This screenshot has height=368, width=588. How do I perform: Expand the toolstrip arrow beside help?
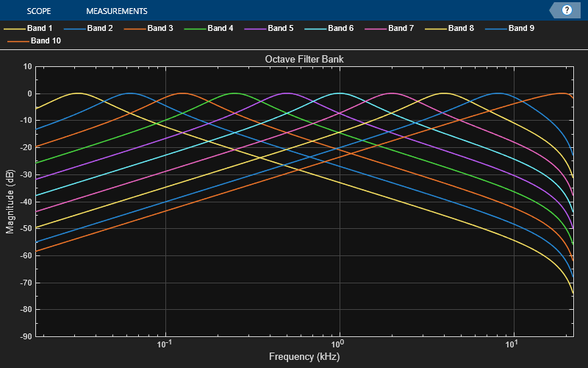pos(554,10)
